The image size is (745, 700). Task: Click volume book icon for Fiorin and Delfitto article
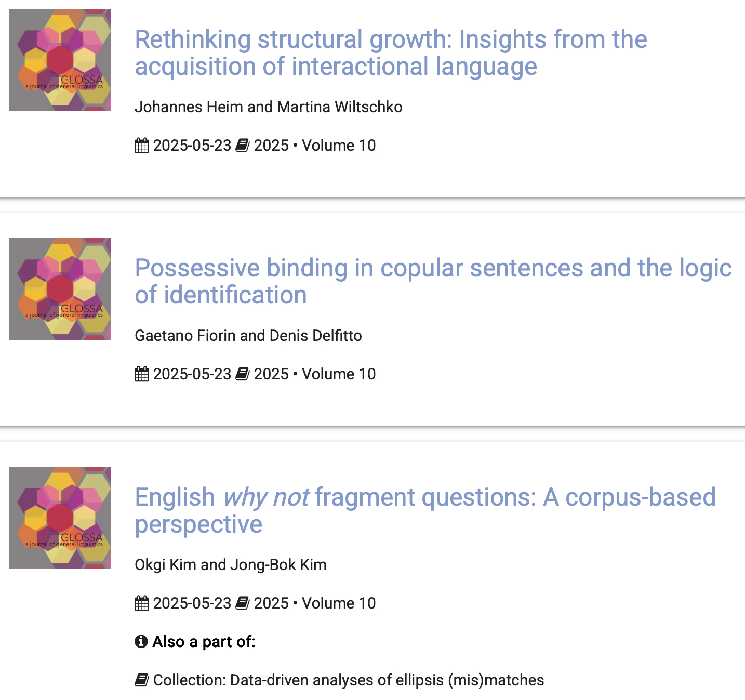click(x=243, y=374)
